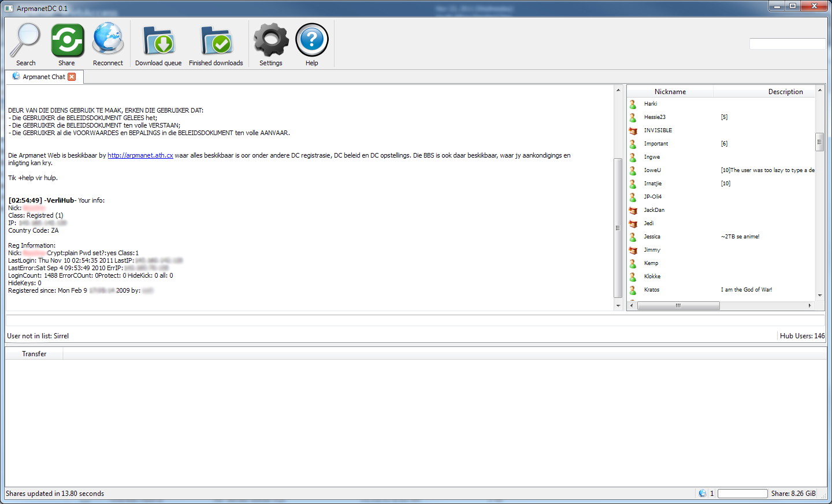Click the status bar progress field
Screen dimensions: 832x504
pyautogui.click(x=742, y=494)
